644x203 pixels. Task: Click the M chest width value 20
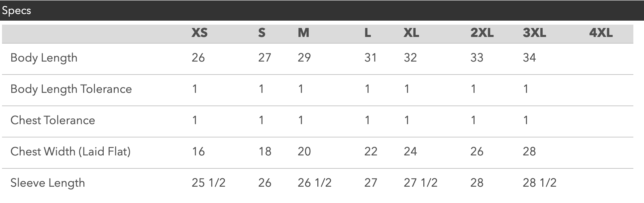click(304, 152)
